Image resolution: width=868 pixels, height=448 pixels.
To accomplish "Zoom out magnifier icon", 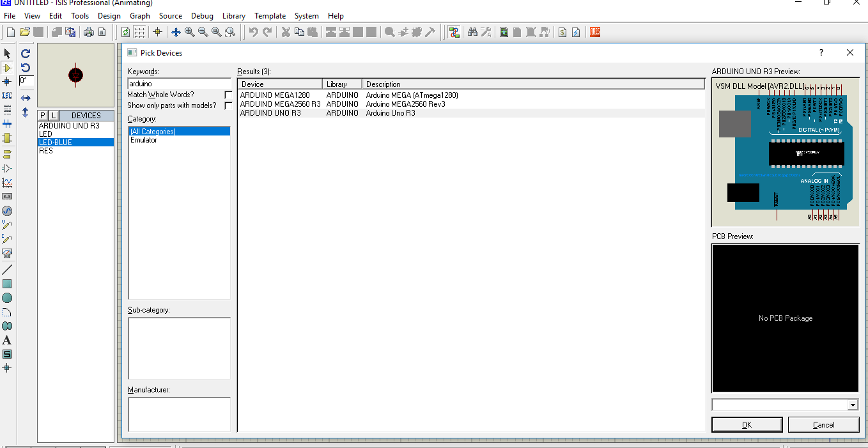I will point(203,32).
